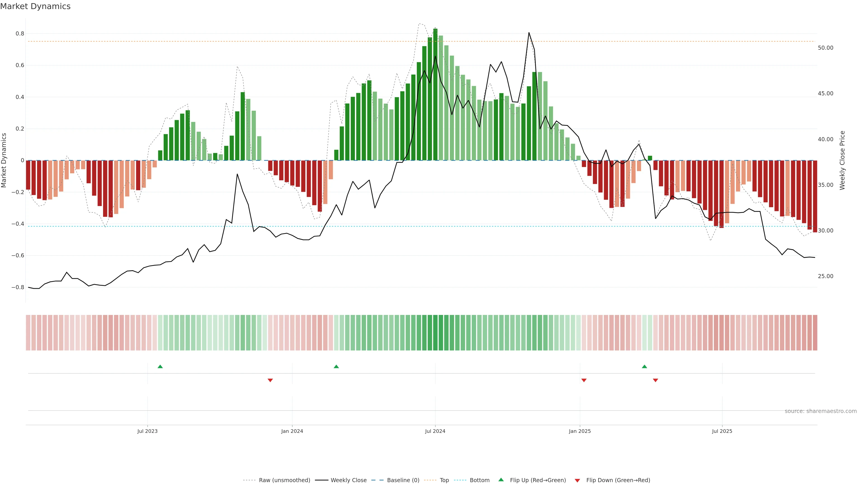Toggle the Top threshold legend entry
The image size is (868, 488).
(444, 480)
